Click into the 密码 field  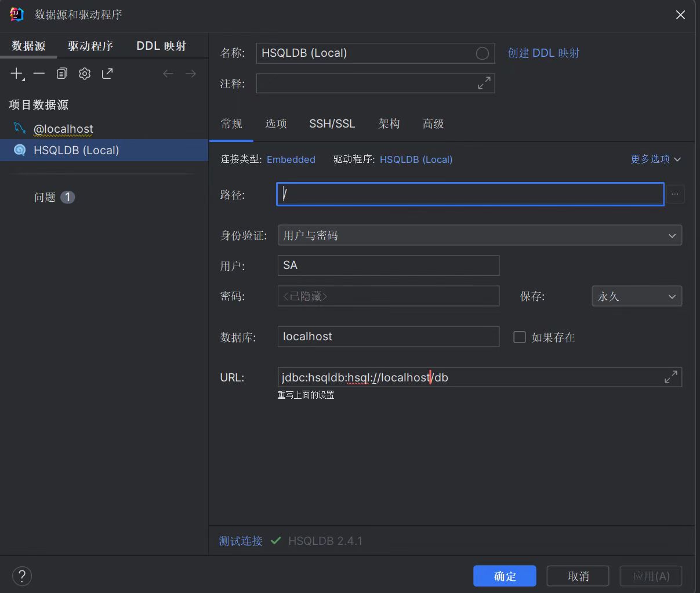(x=389, y=296)
